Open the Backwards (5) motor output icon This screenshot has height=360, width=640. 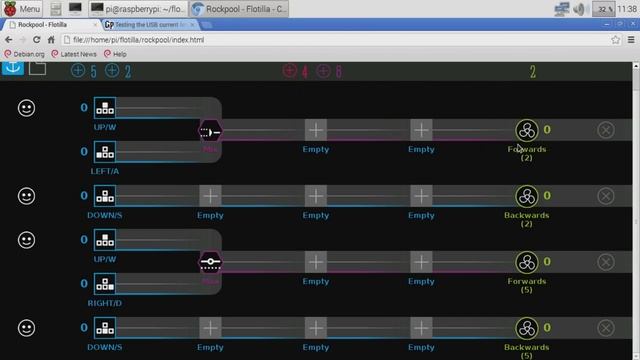coord(527,328)
